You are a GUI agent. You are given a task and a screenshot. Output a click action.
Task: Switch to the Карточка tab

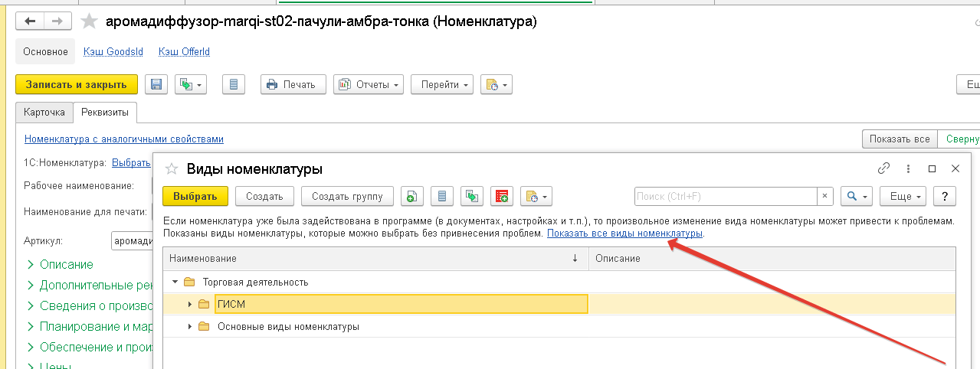pyautogui.click(x=44, y=113)
